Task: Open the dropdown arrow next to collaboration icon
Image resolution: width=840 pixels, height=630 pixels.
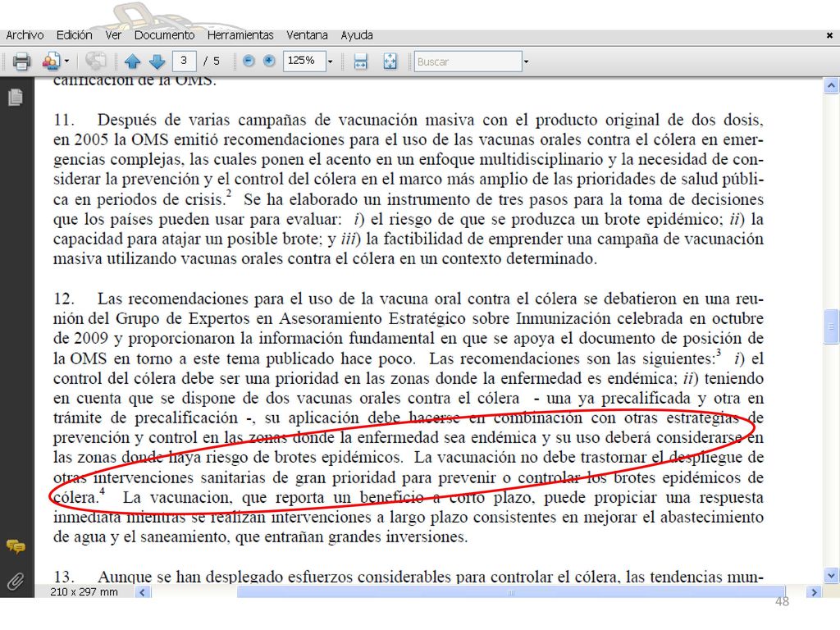Action: point(67,62)
